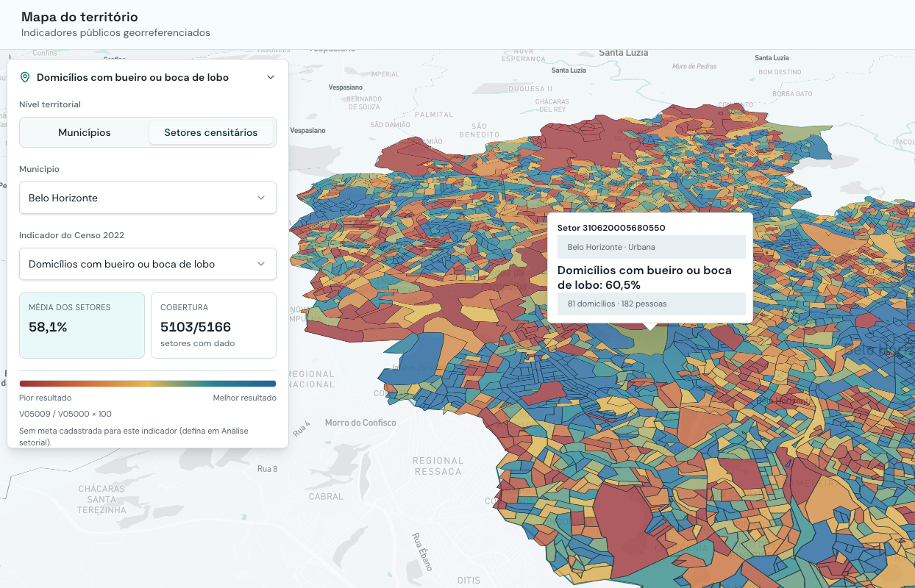The width and height of the screenshot is (915, 588).
Task: Click the Setor 310620005680550 tooltip heading
Action: coord(611,228)
